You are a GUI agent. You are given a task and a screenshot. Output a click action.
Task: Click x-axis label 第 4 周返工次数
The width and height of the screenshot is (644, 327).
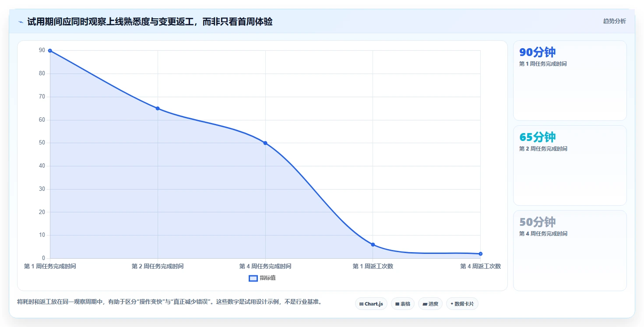coord(480,266)
